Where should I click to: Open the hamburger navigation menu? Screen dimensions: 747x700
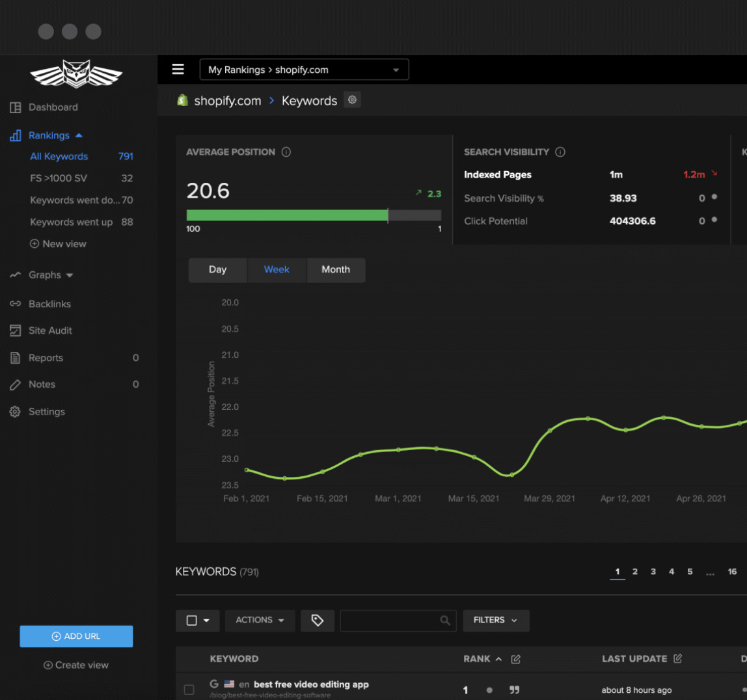coord(178,69)
